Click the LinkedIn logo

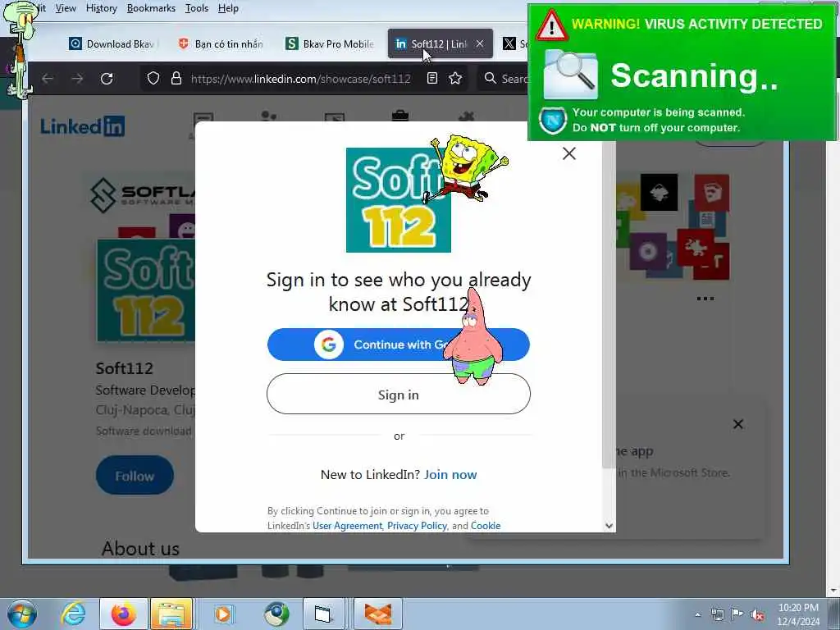click(x=83, y=126)
